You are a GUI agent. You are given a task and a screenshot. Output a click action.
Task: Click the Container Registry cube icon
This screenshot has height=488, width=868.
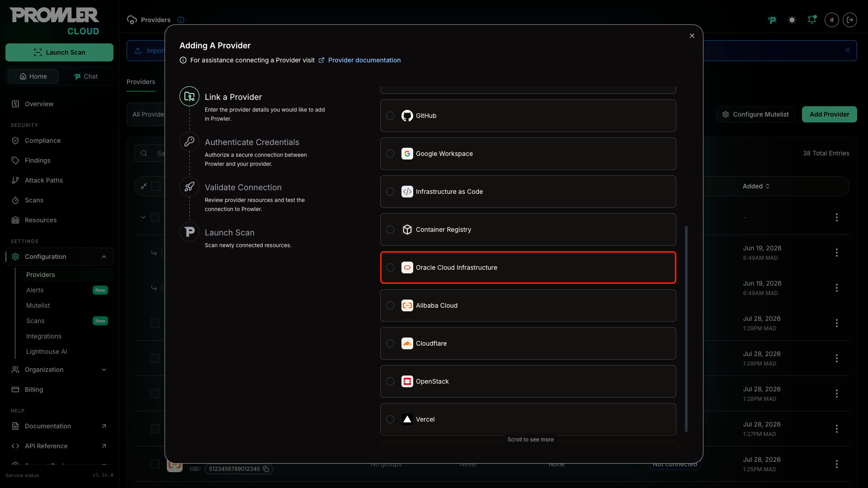point(407,230)
